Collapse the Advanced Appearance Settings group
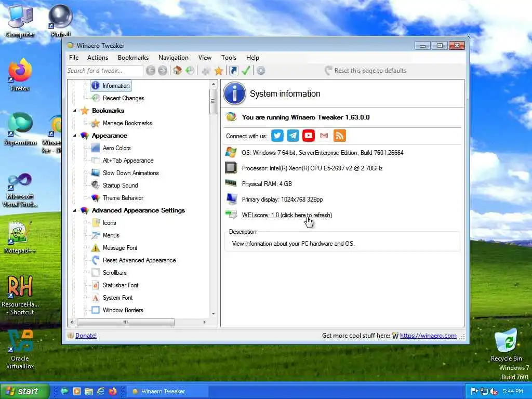The height and width of the screenshot is (399, 532). 75,211
